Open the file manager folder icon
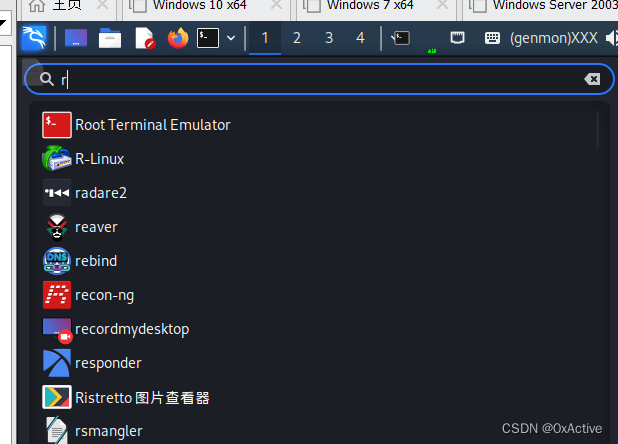The image size is (618, 444). pos(110,38)
